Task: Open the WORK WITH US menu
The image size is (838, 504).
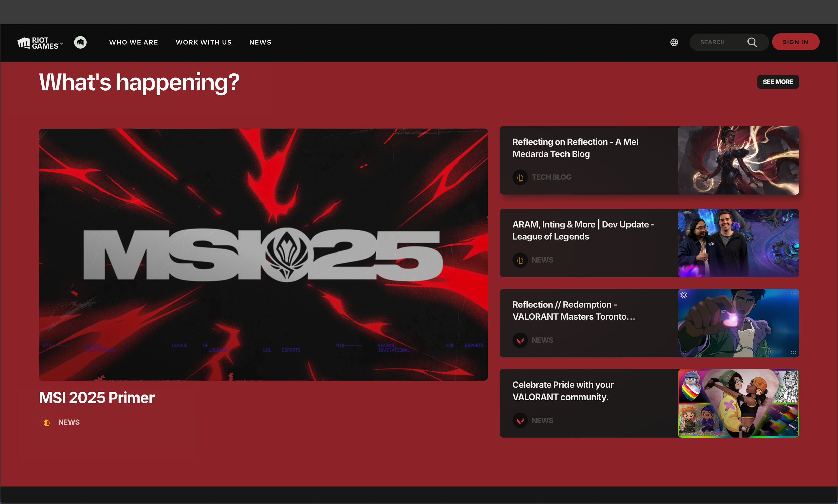Action: point(204,42)
